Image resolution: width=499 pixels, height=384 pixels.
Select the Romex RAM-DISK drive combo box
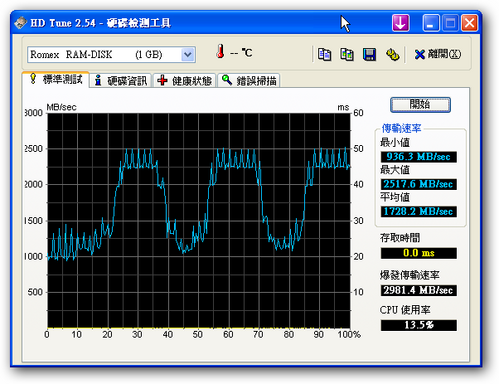click(111, 55)
